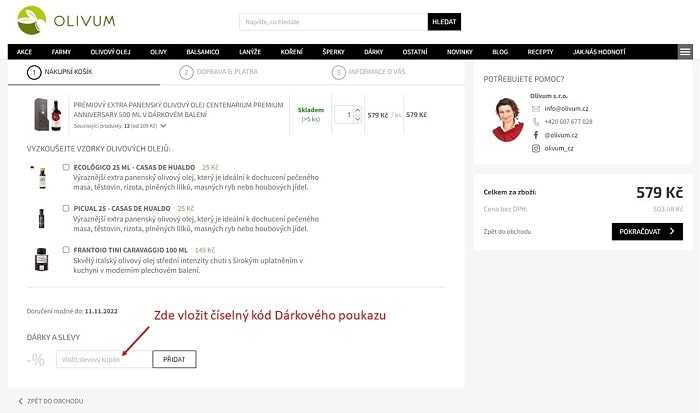Open the hamburger menu icon

(685, 52)
